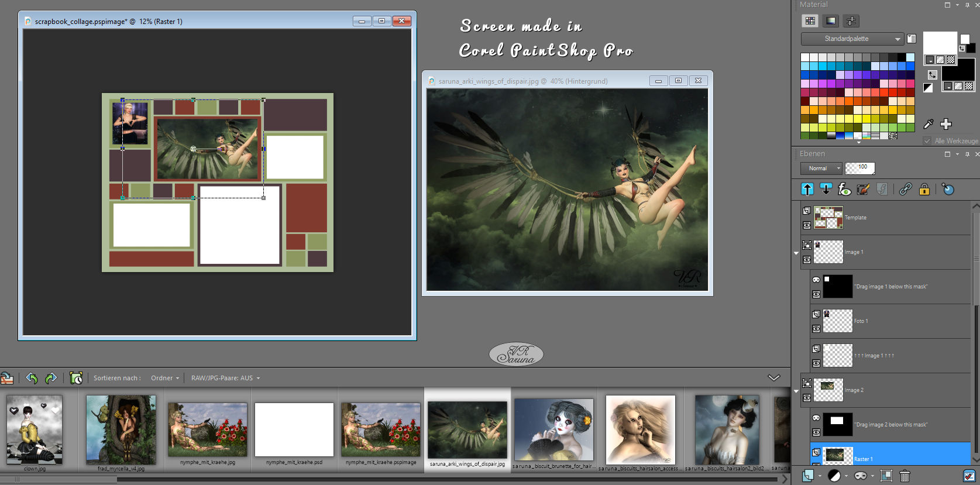
Task: Move selected layer down
Action: point(826,189)
